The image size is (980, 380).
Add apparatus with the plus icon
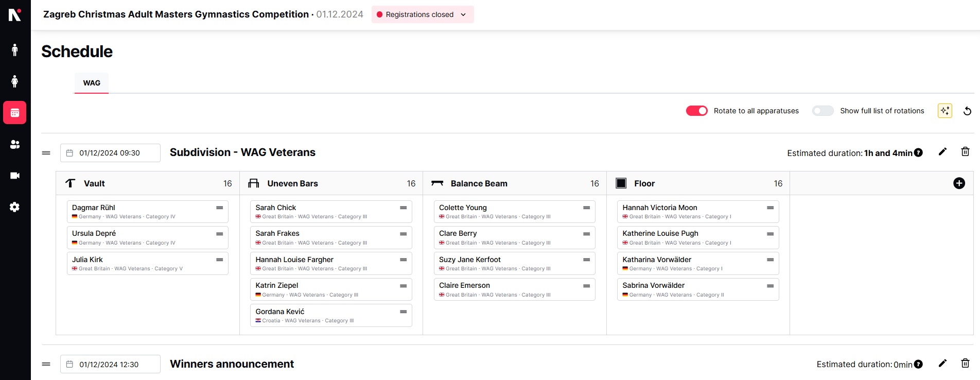pyautogui.click(x=959, y=183)
